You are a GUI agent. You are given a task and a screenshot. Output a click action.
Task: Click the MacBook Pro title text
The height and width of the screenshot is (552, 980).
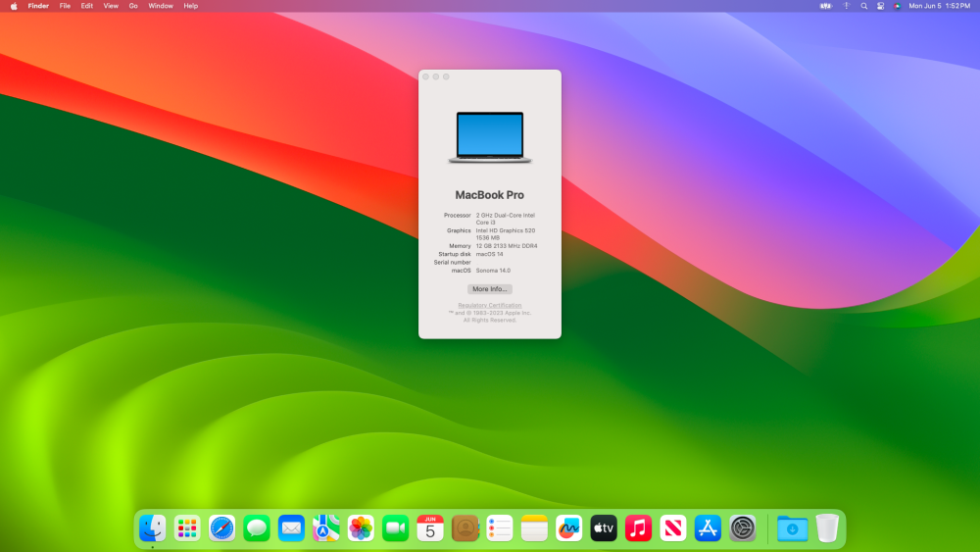click(x=489, y=195)
